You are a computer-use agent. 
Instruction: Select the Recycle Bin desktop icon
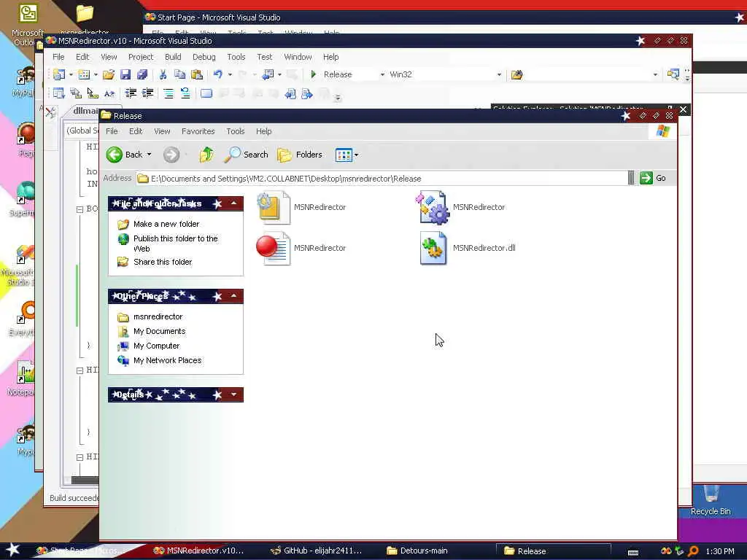click(711, 500)
